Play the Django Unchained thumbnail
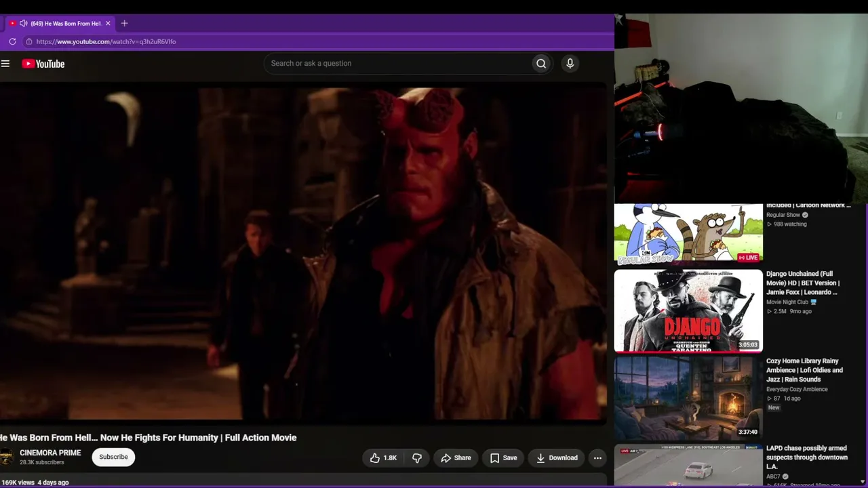The height and width of the screenshot is (488, 868). (688, 311)
